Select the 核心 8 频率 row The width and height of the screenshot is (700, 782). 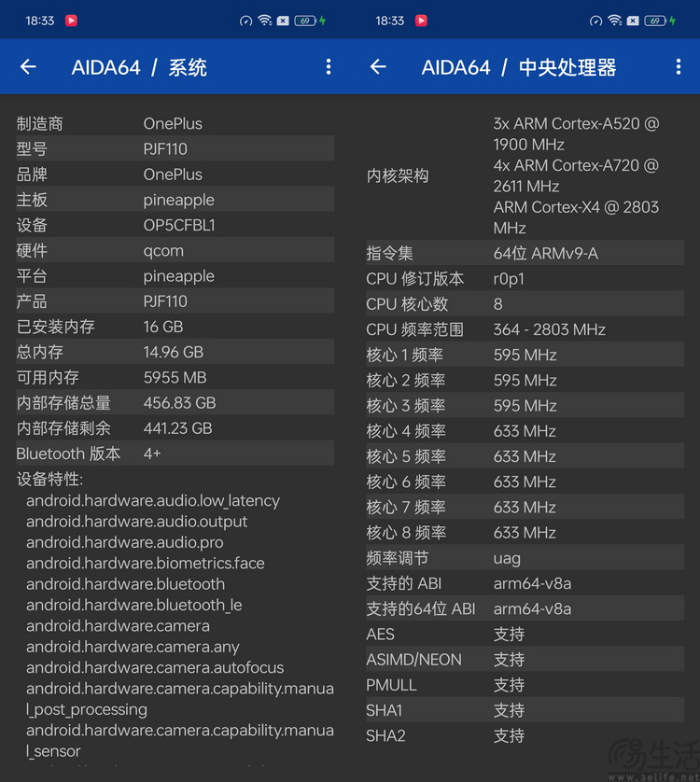525,533
